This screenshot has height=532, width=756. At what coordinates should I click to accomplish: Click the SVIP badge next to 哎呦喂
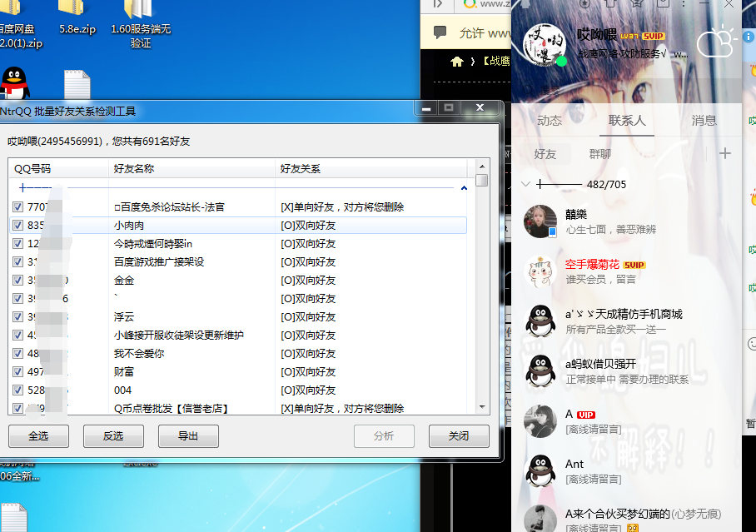(654, 36)
